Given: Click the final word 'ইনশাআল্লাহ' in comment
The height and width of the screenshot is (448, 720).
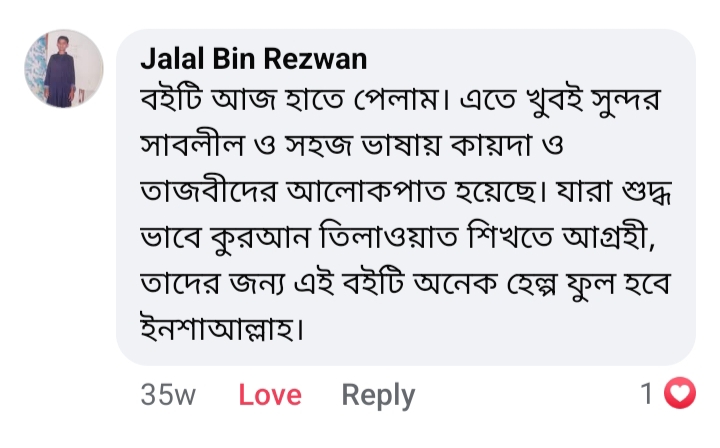Looking at the screenshot, I should (222, 330).
